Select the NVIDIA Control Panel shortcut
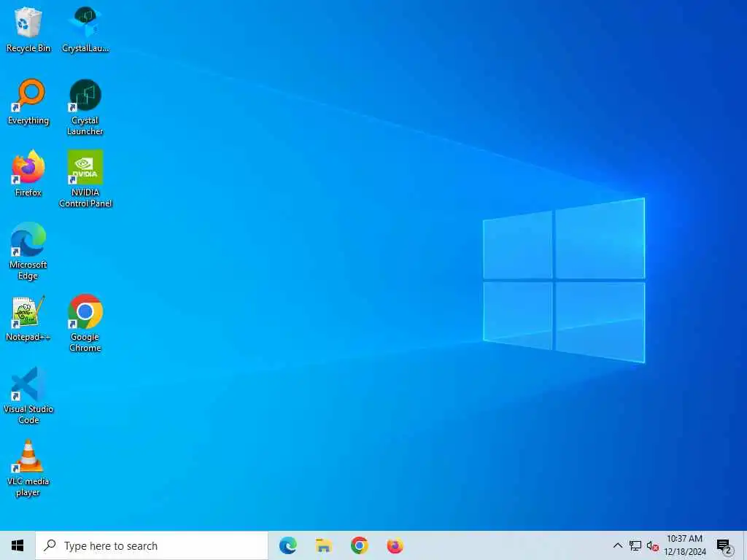 coord(85,179)
